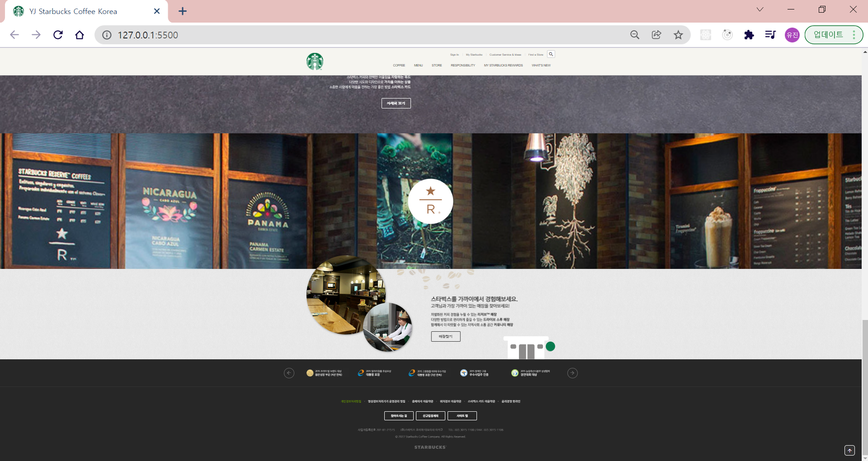Click the STARBUCKS wordmark in footer
This screenshot has height=461, width=868.
point(430,447)
